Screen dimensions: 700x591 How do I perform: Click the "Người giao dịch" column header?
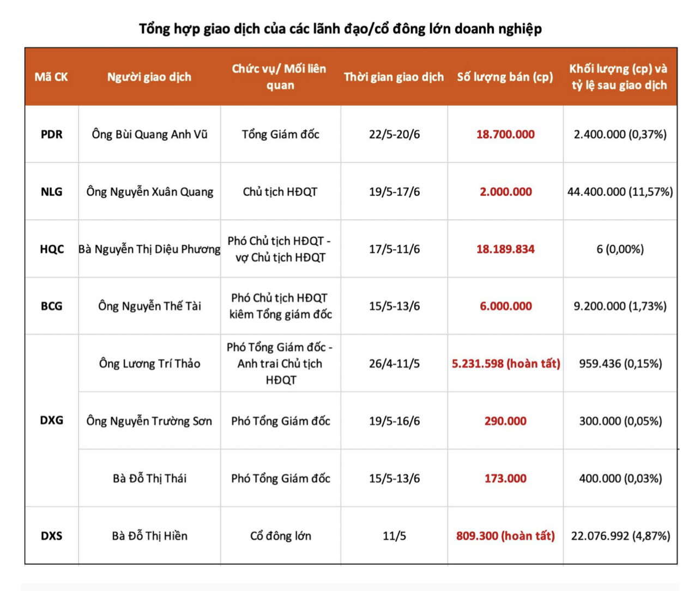pos(149,77)
